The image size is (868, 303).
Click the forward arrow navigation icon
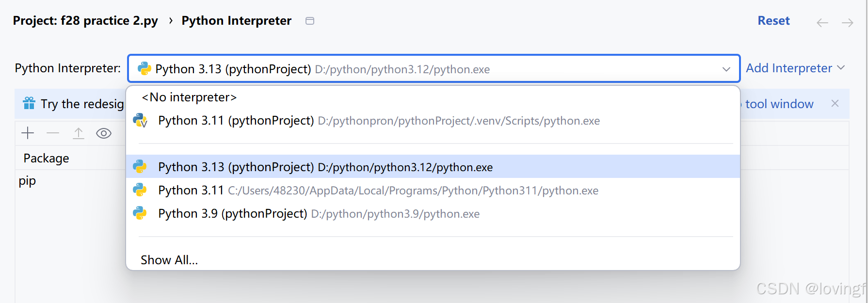[847, 23]
